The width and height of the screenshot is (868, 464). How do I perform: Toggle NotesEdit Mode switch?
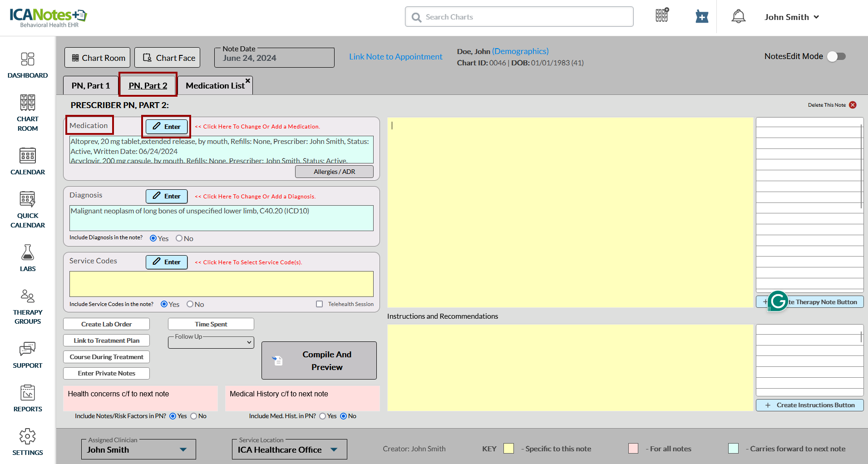(x=836, y=56)
